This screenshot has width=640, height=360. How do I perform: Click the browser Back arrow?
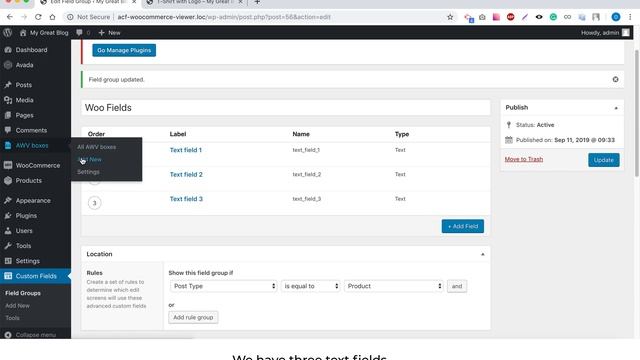click(x=10, y=17)
